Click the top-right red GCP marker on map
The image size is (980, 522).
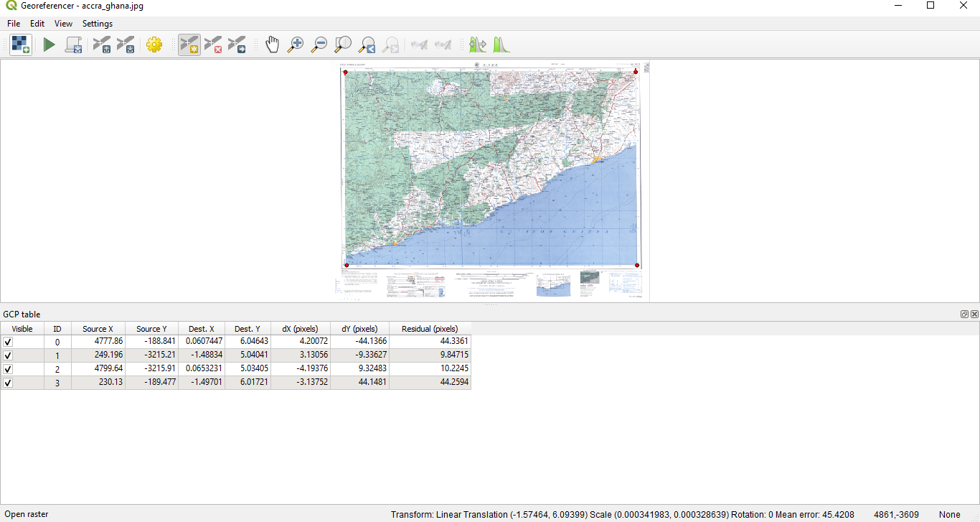tap(636, 71)
